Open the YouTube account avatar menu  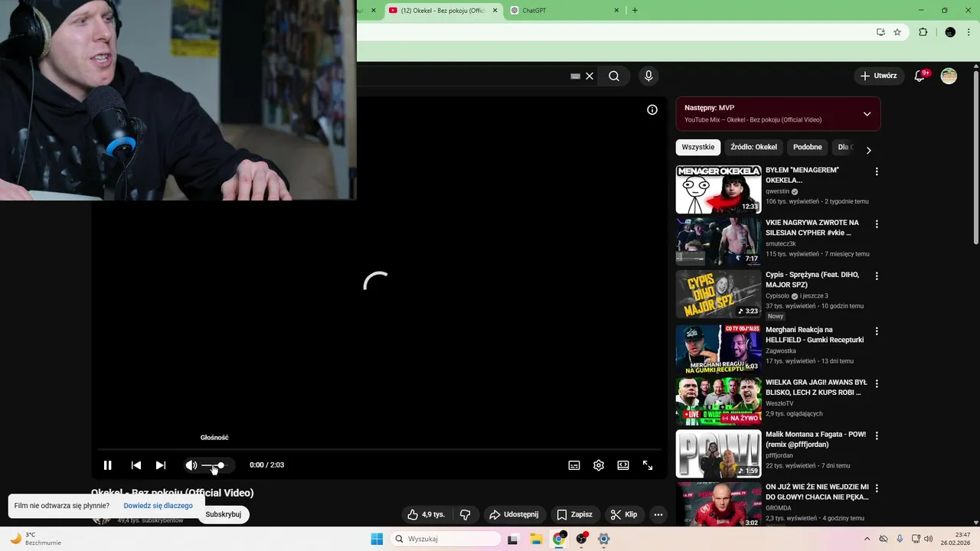coord(949,76)
